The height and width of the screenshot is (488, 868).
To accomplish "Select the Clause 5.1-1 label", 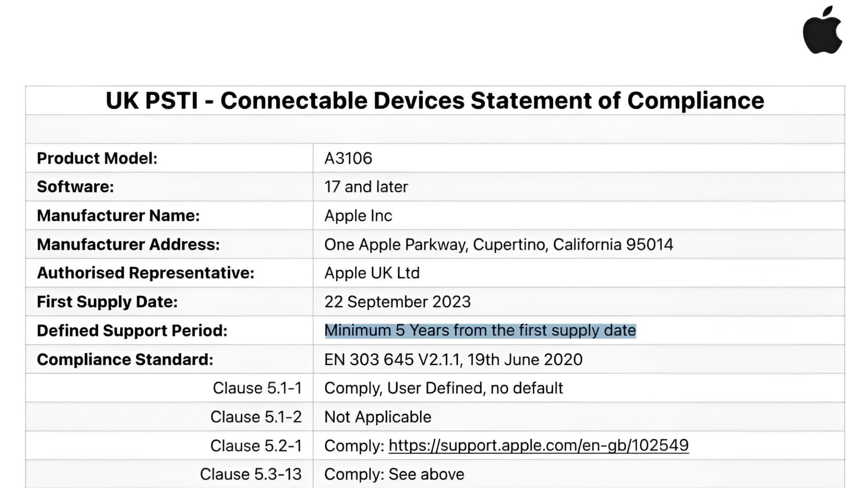I will [257, 388].
